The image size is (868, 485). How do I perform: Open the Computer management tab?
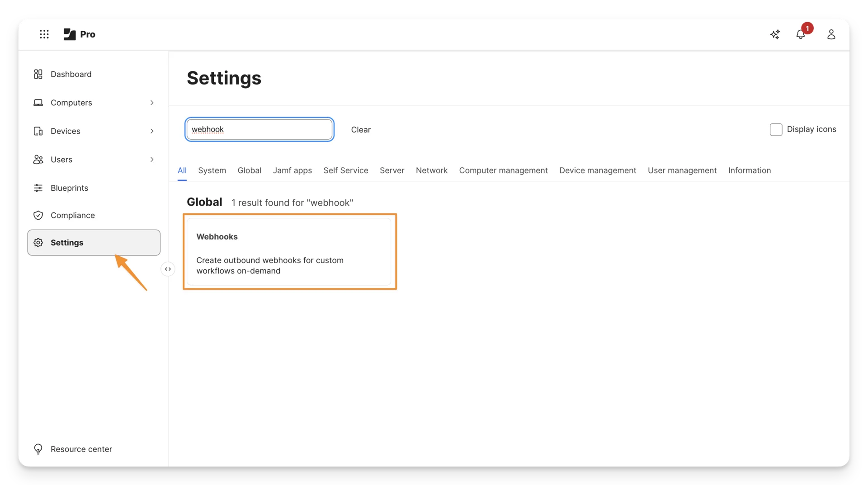pos(504,170)
